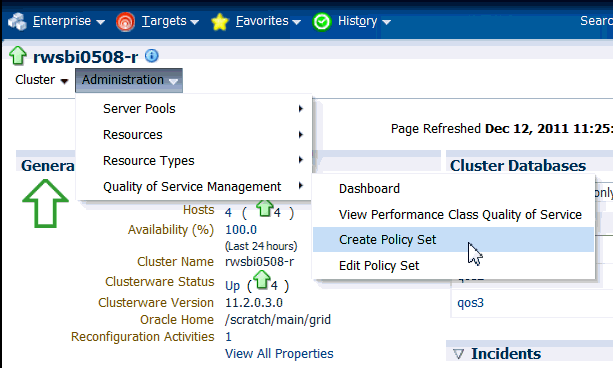
Task: Click the Targets bullseye icon
Action: coord(125,22)
